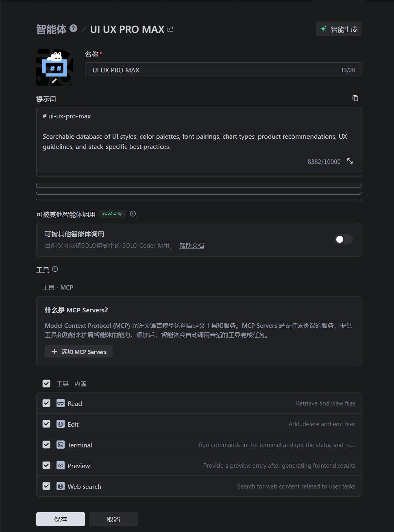The width and height of the screenshot is (394, 532).
Task: Uncheck the Edit tool checkbox
Action: click(x=46, y=424)
